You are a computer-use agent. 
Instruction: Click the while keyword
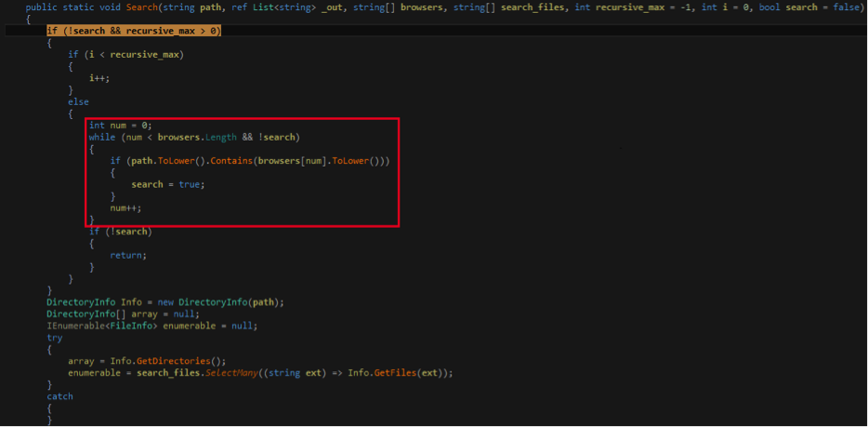coord(102,137)
